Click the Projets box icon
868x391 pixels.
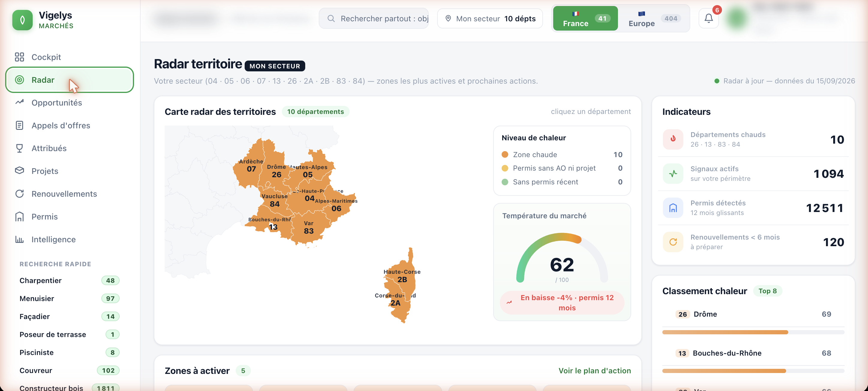19,171
